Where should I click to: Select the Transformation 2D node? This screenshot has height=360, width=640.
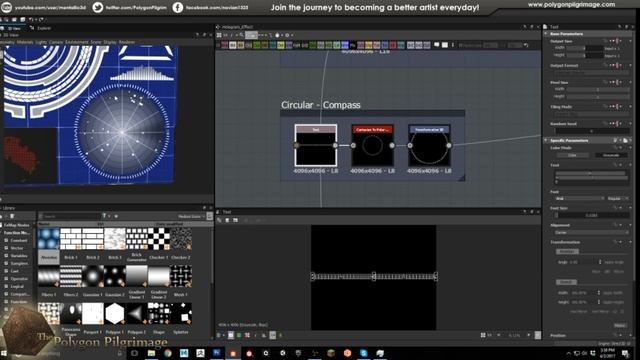[x=429, y=145]
